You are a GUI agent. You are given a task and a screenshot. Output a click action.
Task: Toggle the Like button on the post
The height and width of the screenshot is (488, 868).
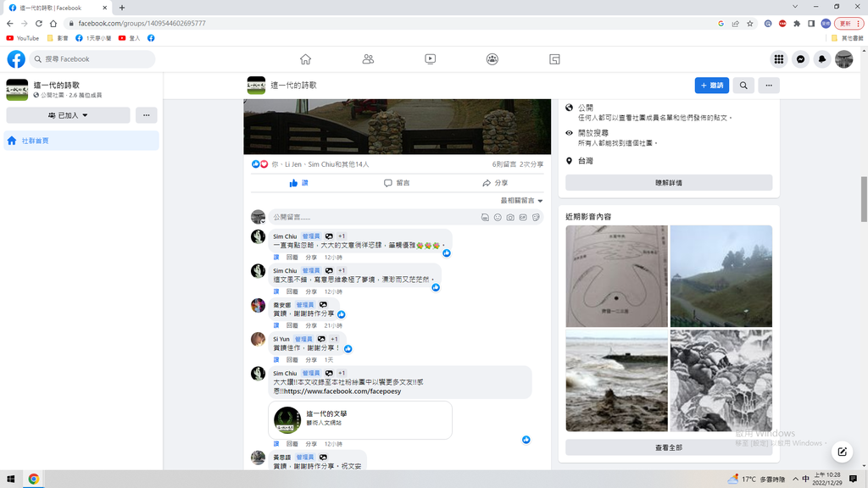(x=298, y=183)
